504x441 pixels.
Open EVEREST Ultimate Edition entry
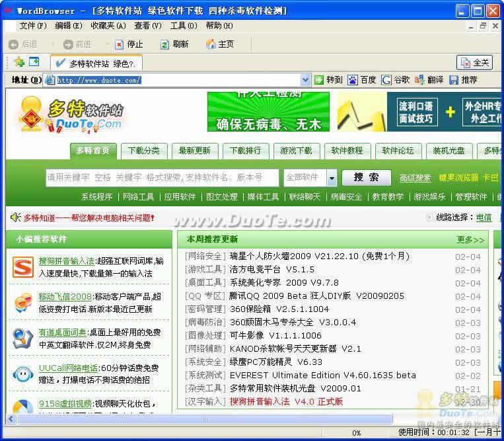click(323, 376)
